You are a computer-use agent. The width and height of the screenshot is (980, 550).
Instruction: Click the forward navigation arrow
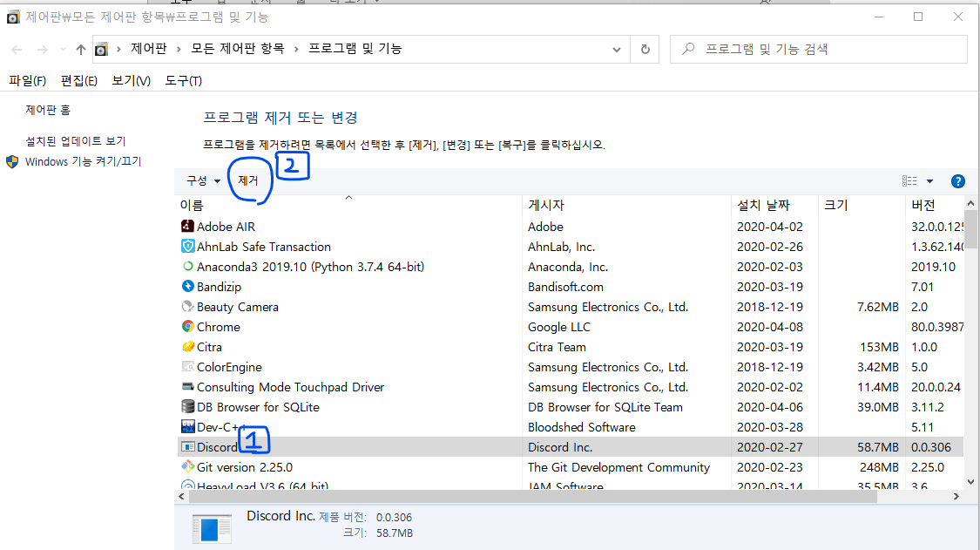42,49
